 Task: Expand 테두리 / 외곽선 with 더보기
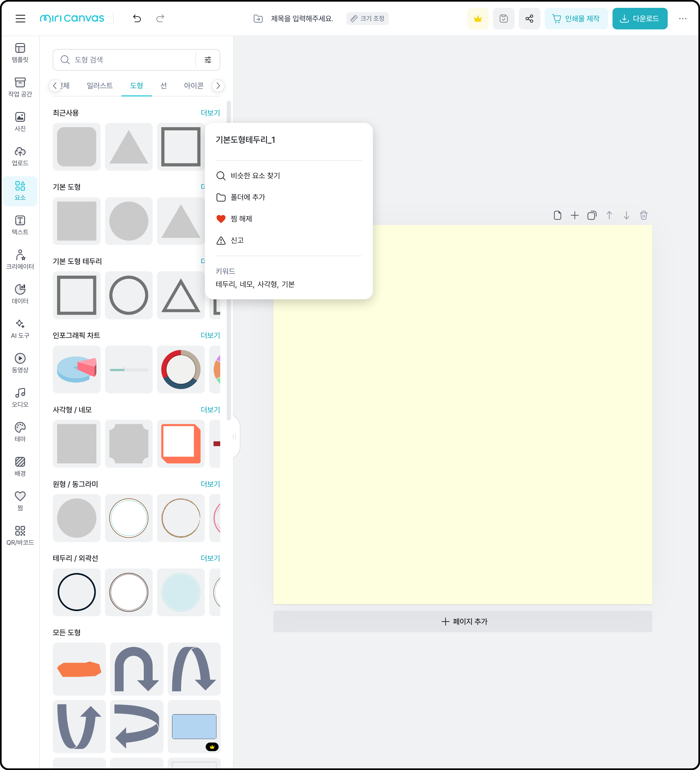[x=210, y=558]
